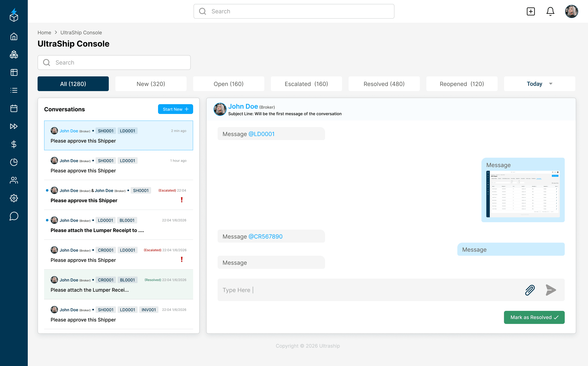Click the Start New conversation button
Image resolution: width=588 pixels, height=366 pixels.
[x=175, y=109]
